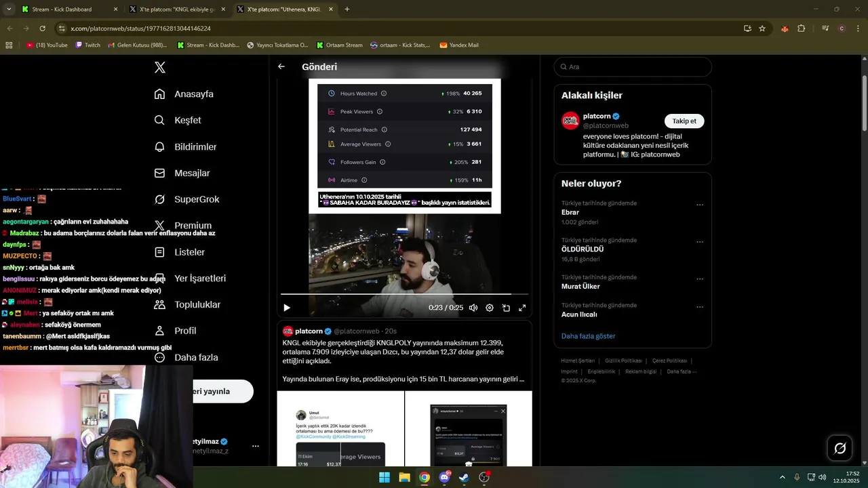Screen dimensions: 868x488
Task: Open Grok floating button
Action: 840,448
